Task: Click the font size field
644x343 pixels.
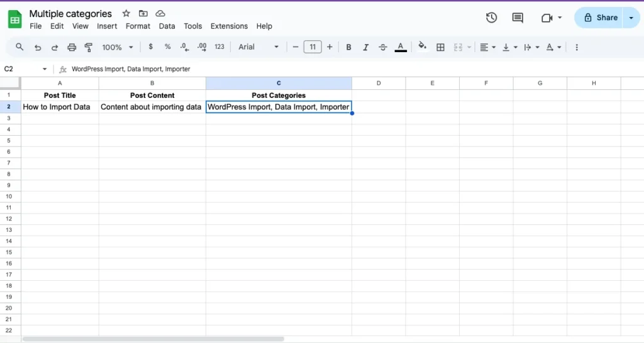Action: click(x=313, y=47)
